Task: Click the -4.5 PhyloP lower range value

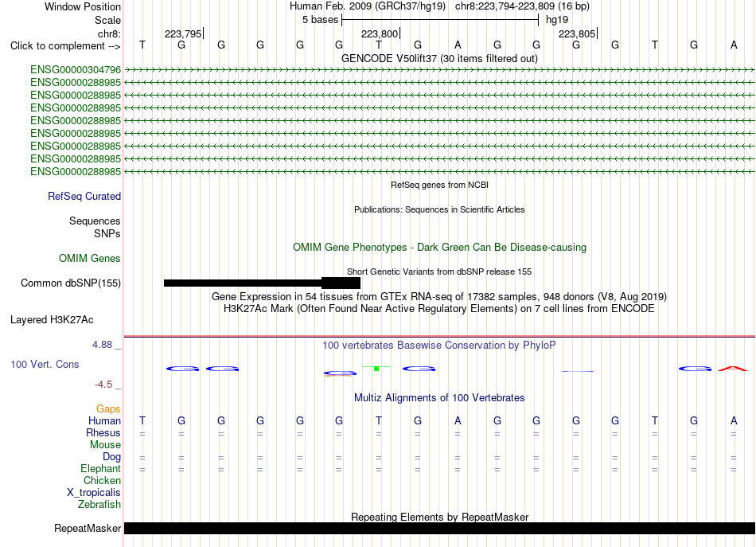Action: [x=103, y=385]
